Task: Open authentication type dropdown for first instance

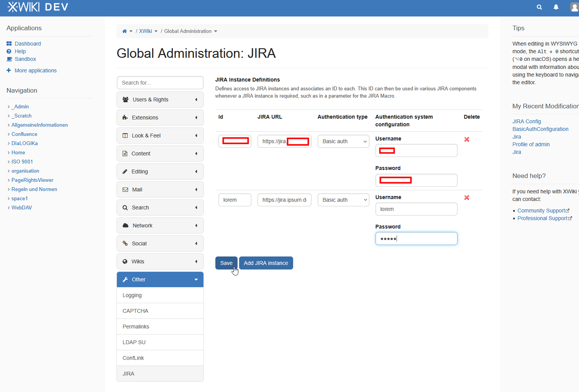Action: point(343,141)
